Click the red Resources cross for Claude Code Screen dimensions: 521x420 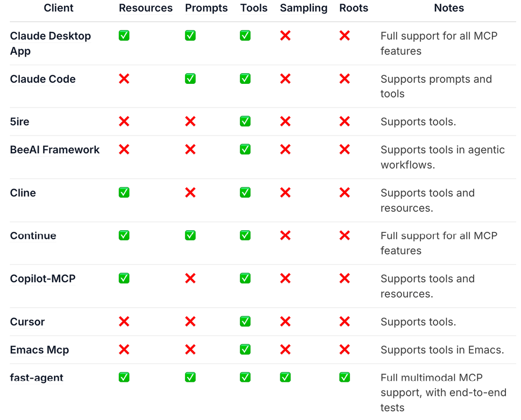(124, 79)
